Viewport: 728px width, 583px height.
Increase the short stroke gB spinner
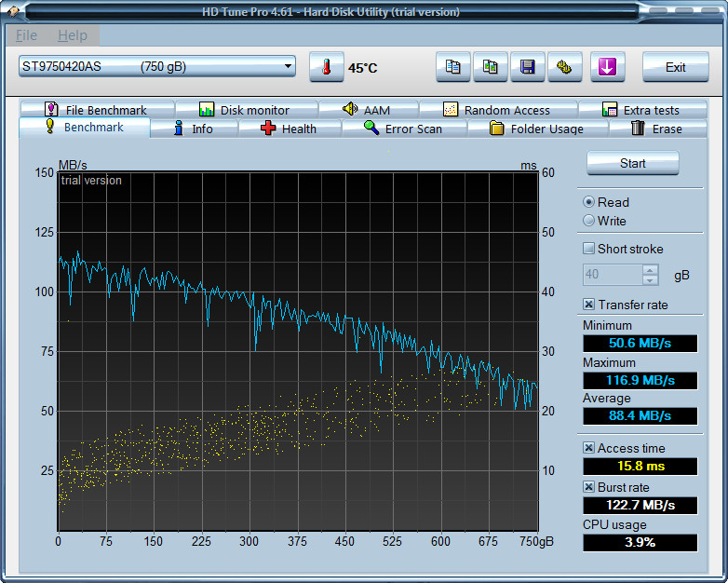pos(650,270)
